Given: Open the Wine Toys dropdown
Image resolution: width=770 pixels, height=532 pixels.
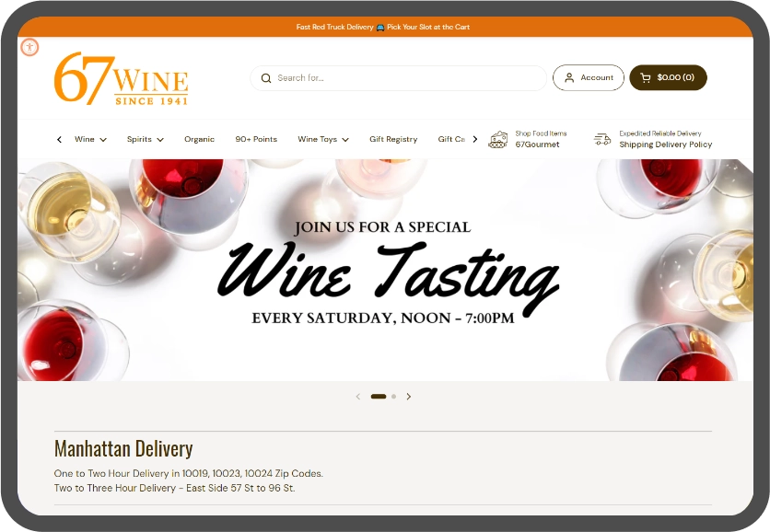Looking at the screenshot, I should [322, 140].
